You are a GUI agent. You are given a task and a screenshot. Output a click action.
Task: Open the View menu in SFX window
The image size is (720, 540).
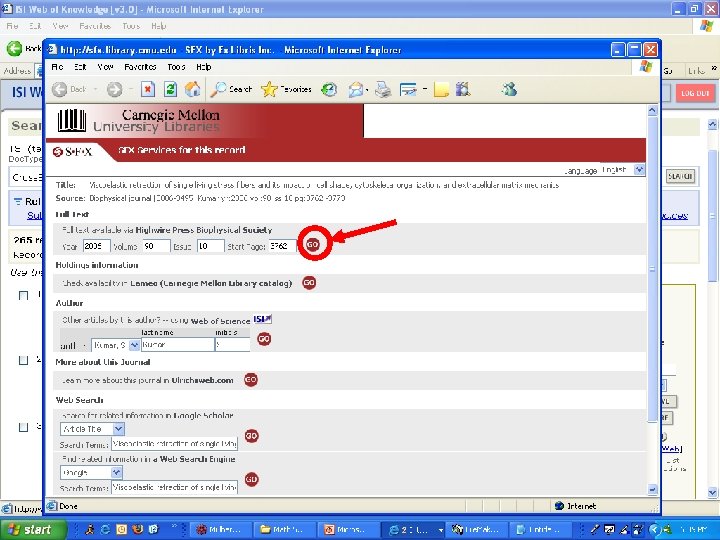105,67
